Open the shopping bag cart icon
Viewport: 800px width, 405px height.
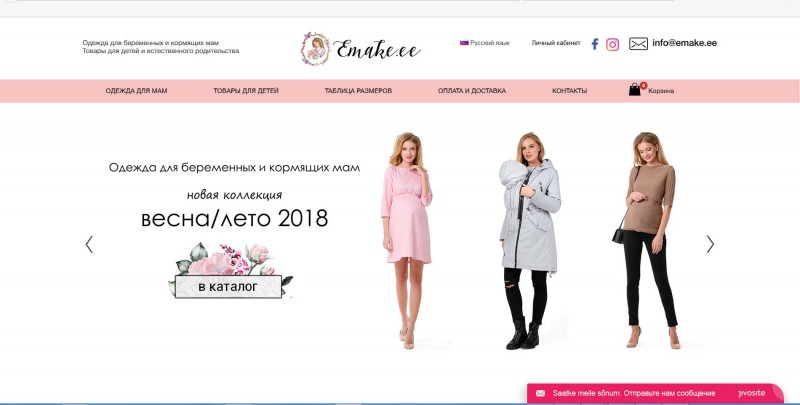coord(635,90)
